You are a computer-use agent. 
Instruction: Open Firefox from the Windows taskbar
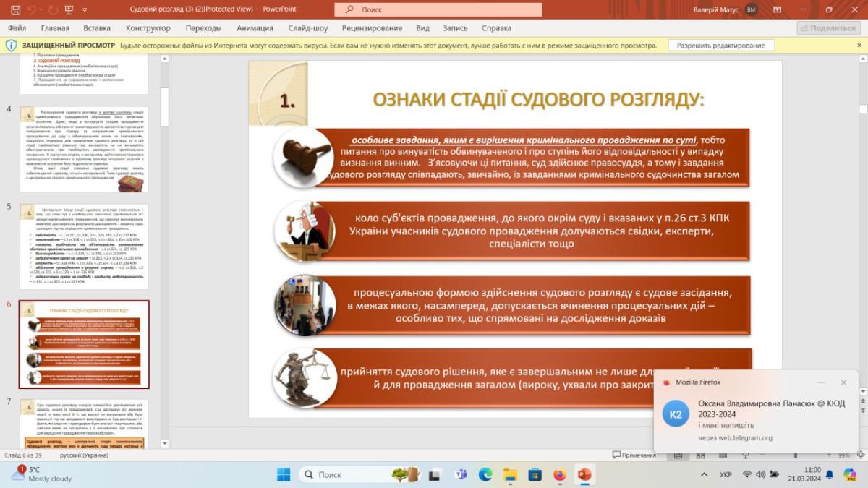coord(559,475)
